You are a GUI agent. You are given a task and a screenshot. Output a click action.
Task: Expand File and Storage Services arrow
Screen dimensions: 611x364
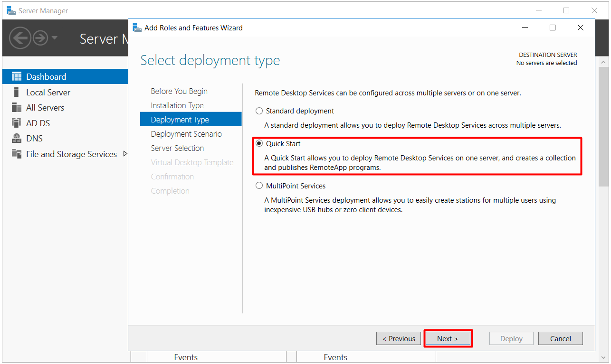[x=125, y=154]
